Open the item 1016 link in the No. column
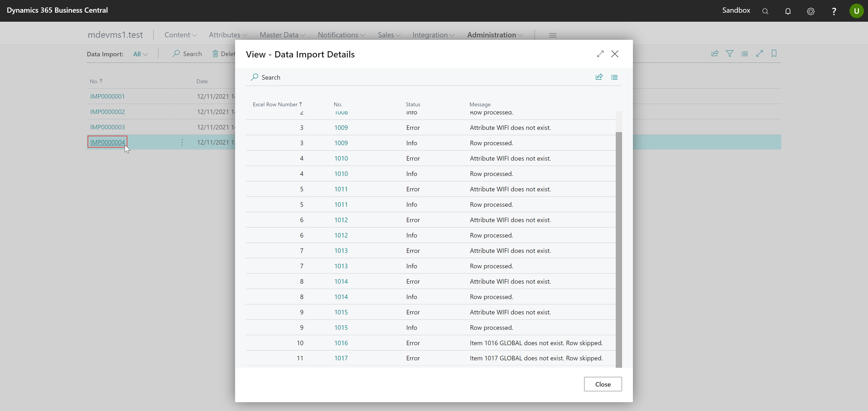868x411 pixels. point(341,343)
